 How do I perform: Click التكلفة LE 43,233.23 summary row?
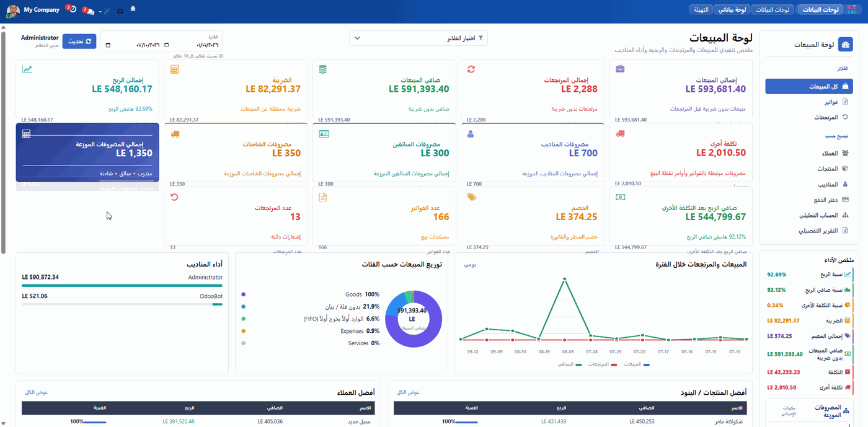810,372
